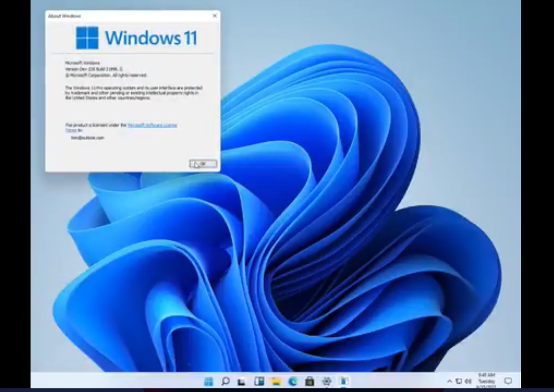
Task: Open the notification center icon
Action: 508,381
